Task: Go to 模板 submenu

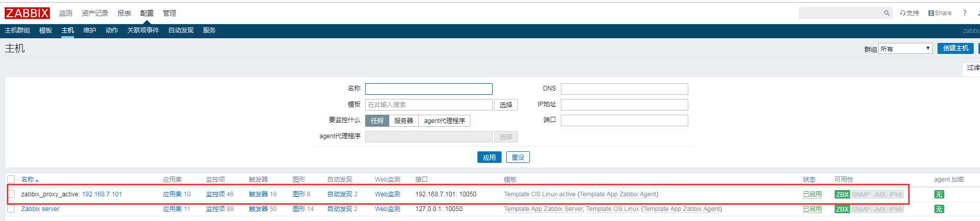Action: coord(46,30)
